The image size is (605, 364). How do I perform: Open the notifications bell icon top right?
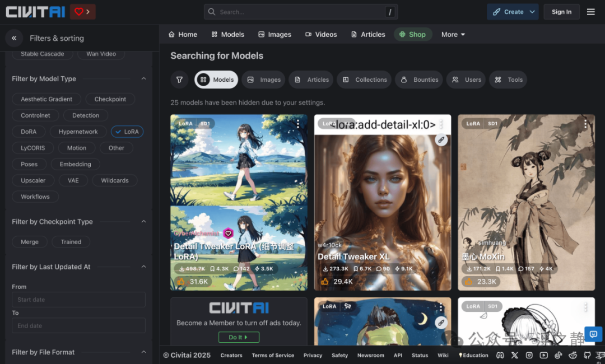pyautogui.click(x=590, y=11)
